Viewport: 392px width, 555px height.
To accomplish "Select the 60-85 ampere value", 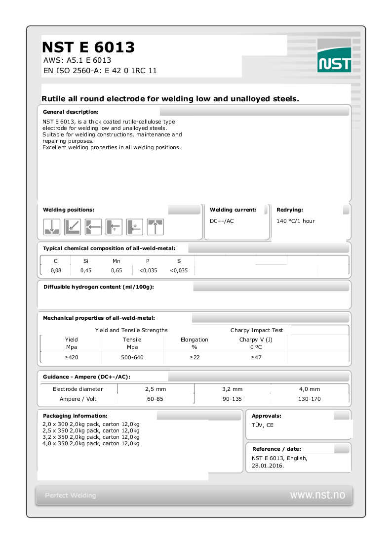I will (x=155, y=399).
